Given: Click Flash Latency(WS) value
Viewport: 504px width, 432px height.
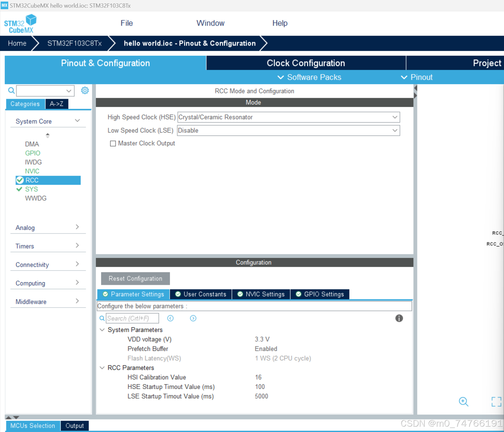Looking at the screenshot, I should coord(283,358).
